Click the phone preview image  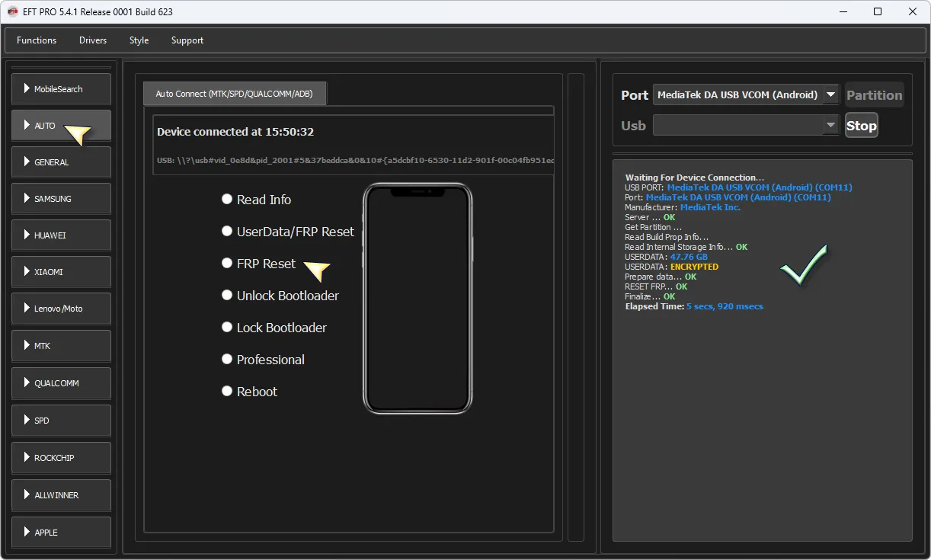coord(417,299)
